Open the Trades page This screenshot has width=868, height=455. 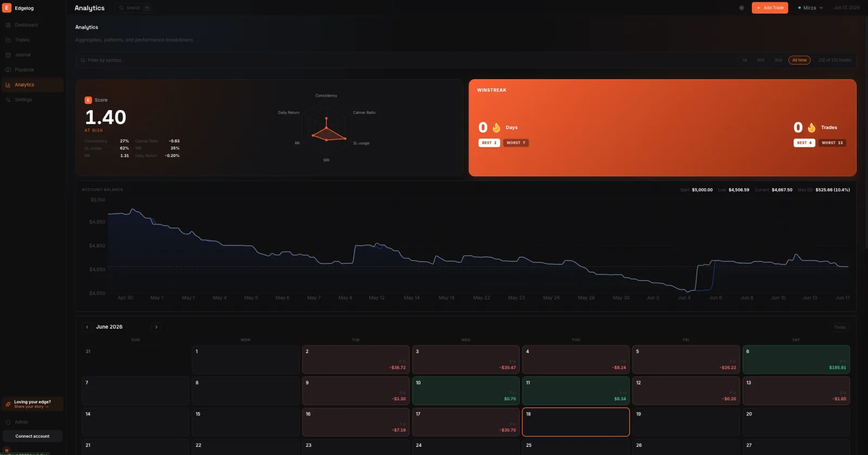33,40
